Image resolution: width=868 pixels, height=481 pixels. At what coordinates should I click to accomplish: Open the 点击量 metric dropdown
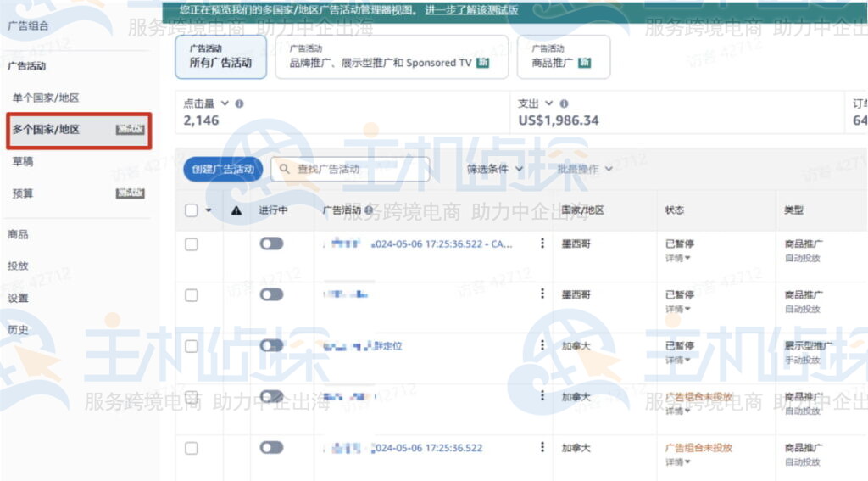point(225,103)
